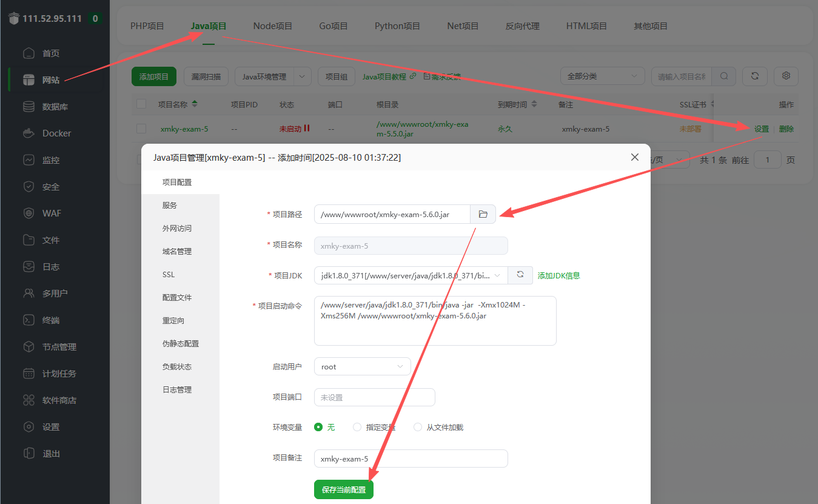818x504 pixels.
Task: Open the gear settings icon above the table
Action: [786, 76]
